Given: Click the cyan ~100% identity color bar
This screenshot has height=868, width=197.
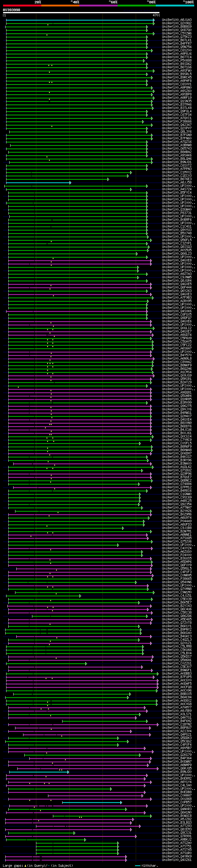Looking at the screenshot, I should pyautogui.click(x=175, y=6).
